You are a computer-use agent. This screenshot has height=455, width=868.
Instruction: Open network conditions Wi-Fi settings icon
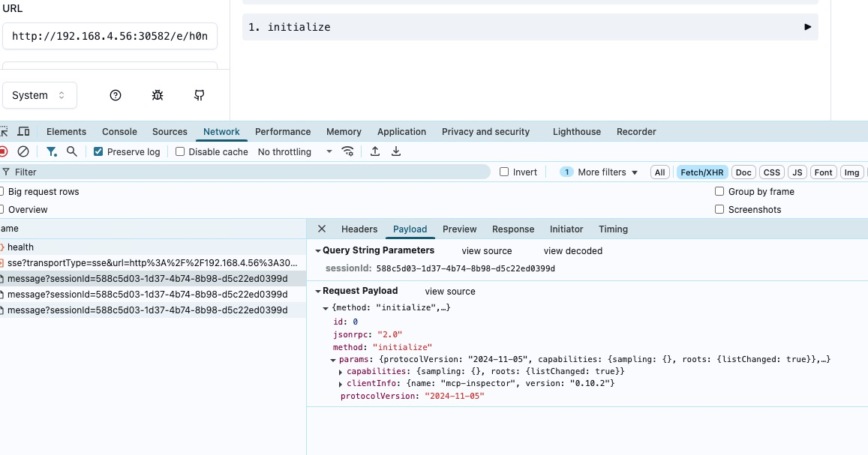(x=347, y=151)
